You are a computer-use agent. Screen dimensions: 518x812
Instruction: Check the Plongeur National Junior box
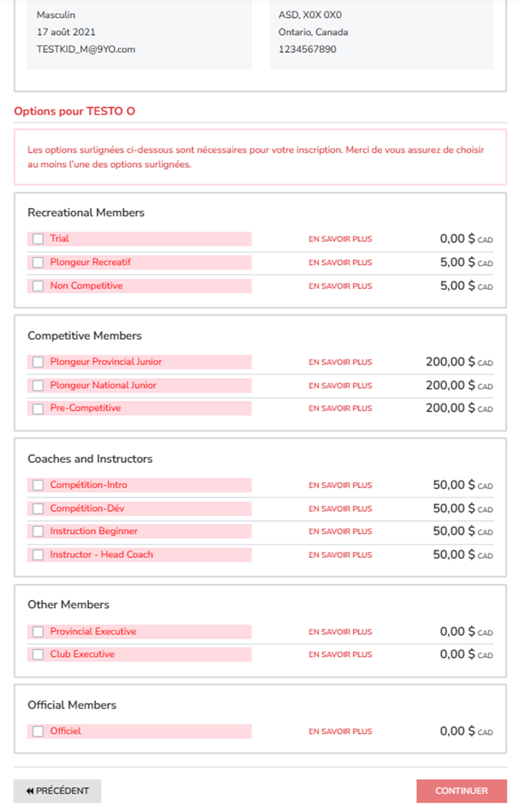pos(38,386)
